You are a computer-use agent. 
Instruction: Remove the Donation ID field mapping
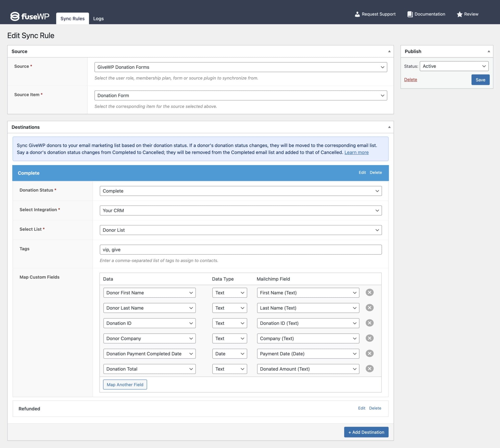(x=370, y=323)
